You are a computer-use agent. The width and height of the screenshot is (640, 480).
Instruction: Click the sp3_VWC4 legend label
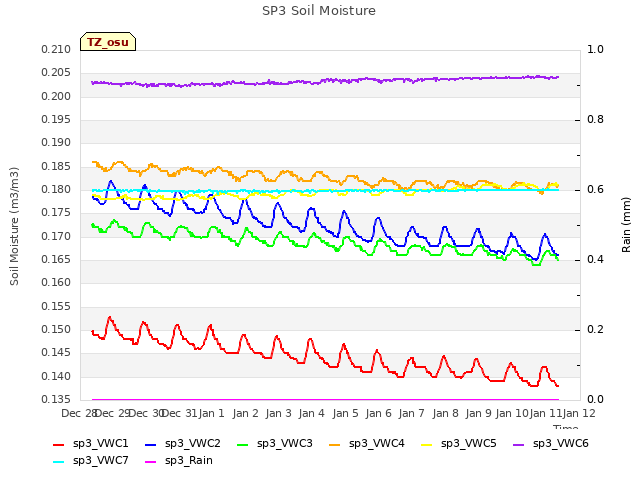[377, 444]
